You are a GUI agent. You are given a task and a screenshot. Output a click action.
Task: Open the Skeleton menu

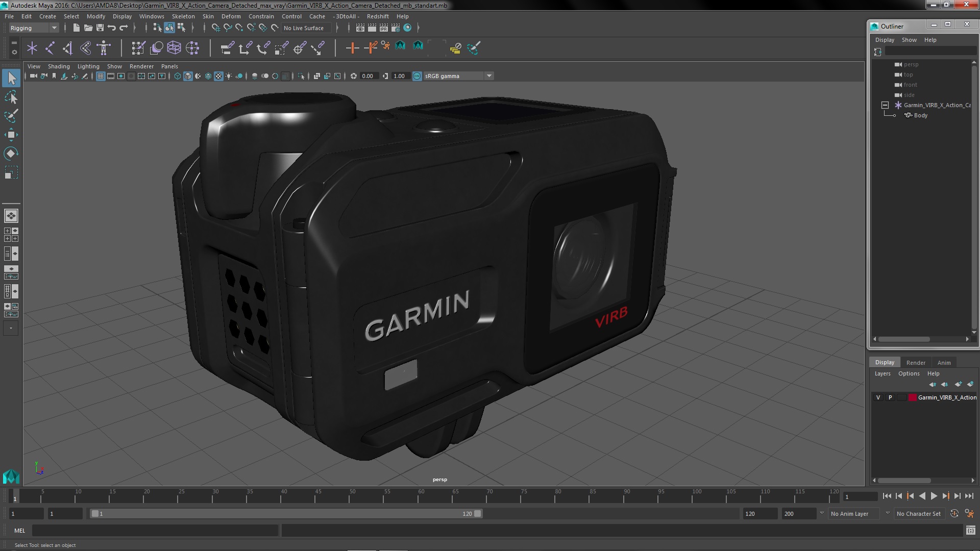point(183,16)
